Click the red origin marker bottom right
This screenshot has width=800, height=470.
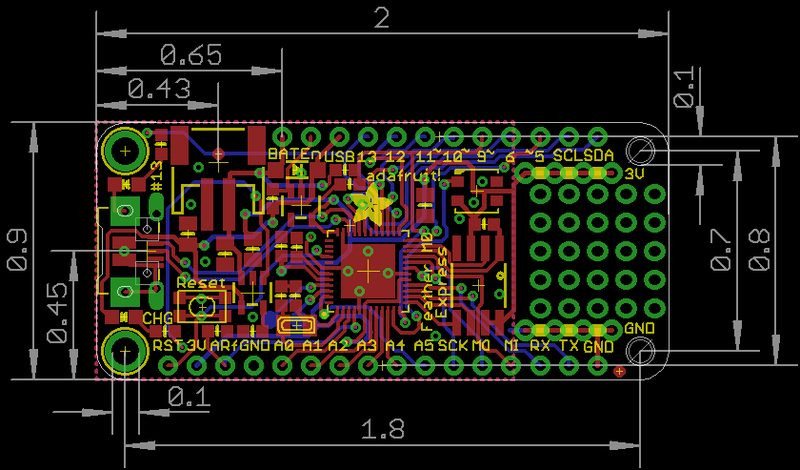(620, 372)
